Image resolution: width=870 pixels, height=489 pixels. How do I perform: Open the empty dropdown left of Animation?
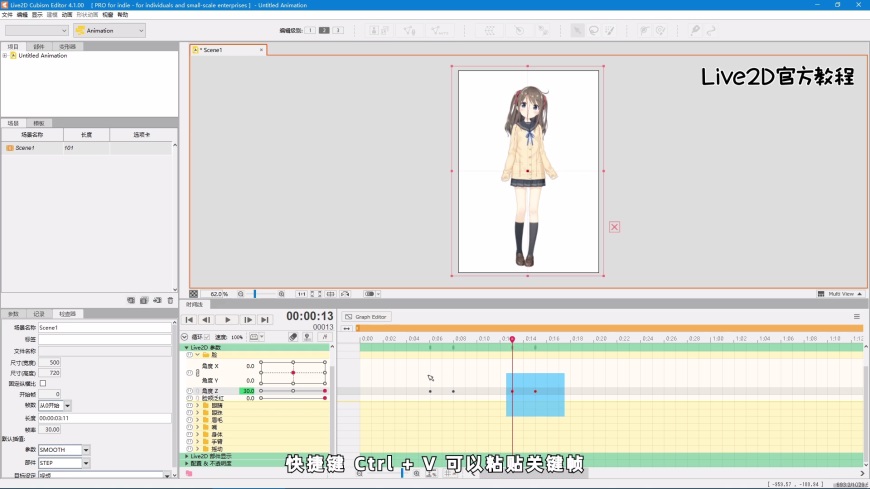[37, 31]
